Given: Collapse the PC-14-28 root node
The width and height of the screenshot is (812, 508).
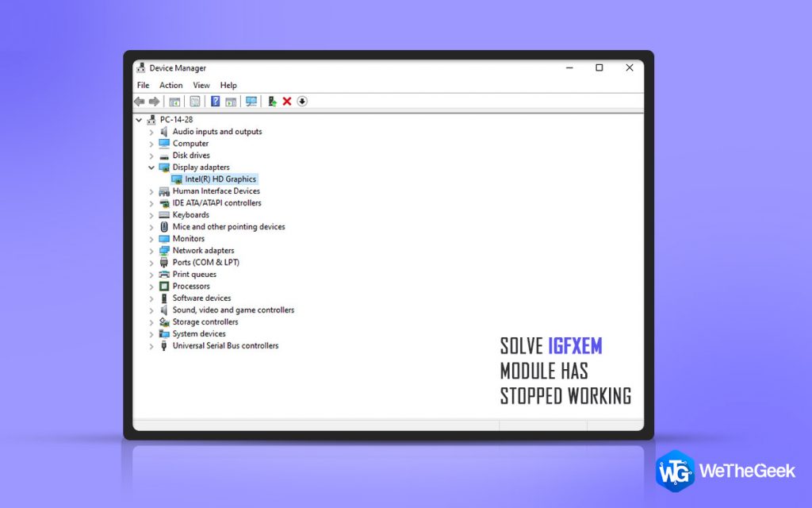Looking at the screenshot, I should [x=139, y=120].
